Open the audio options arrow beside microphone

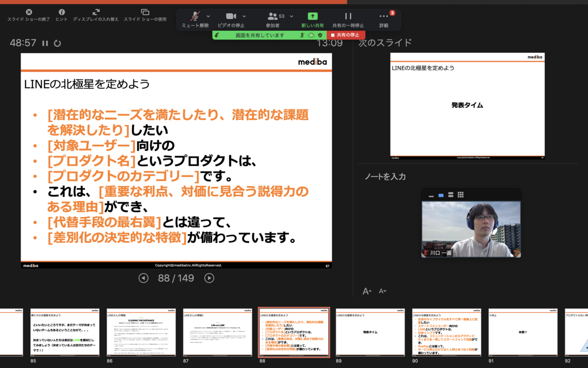click(209, 16)
